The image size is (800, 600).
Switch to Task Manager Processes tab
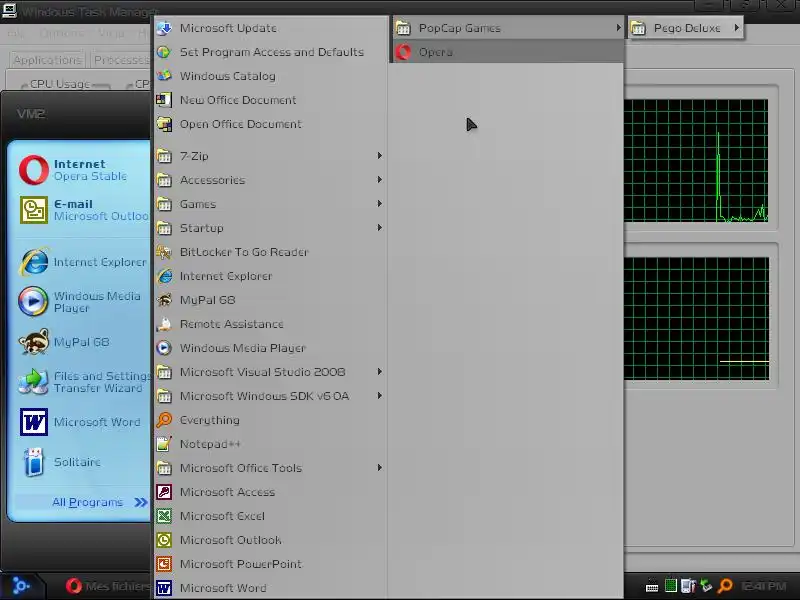coord(121,60)
